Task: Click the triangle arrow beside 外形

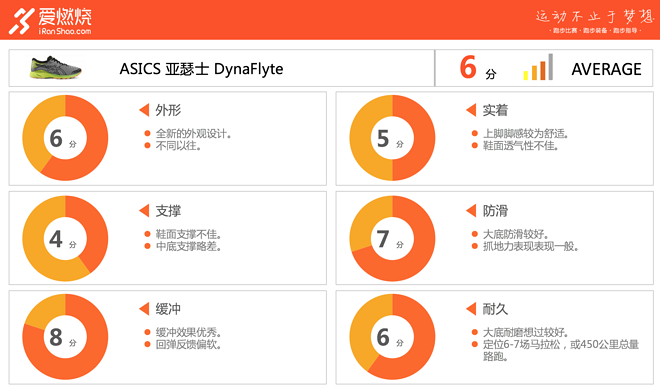Action: 144,110
